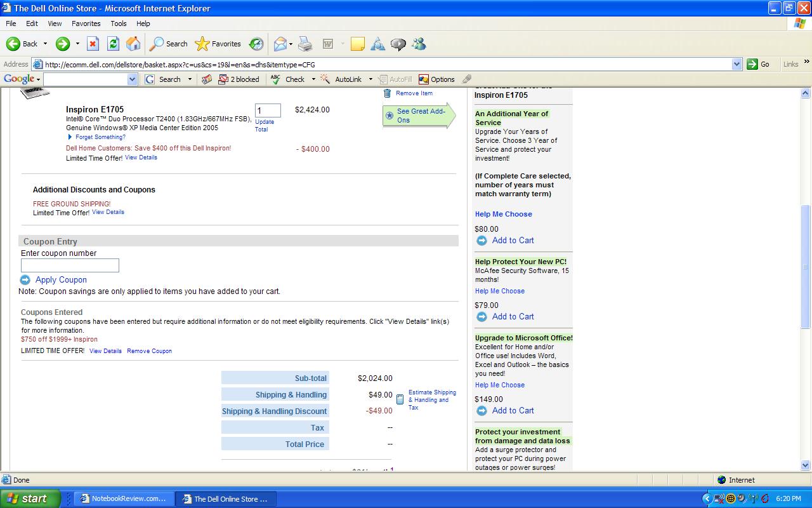Open the Forward button history dropdown

coord(77,44)
